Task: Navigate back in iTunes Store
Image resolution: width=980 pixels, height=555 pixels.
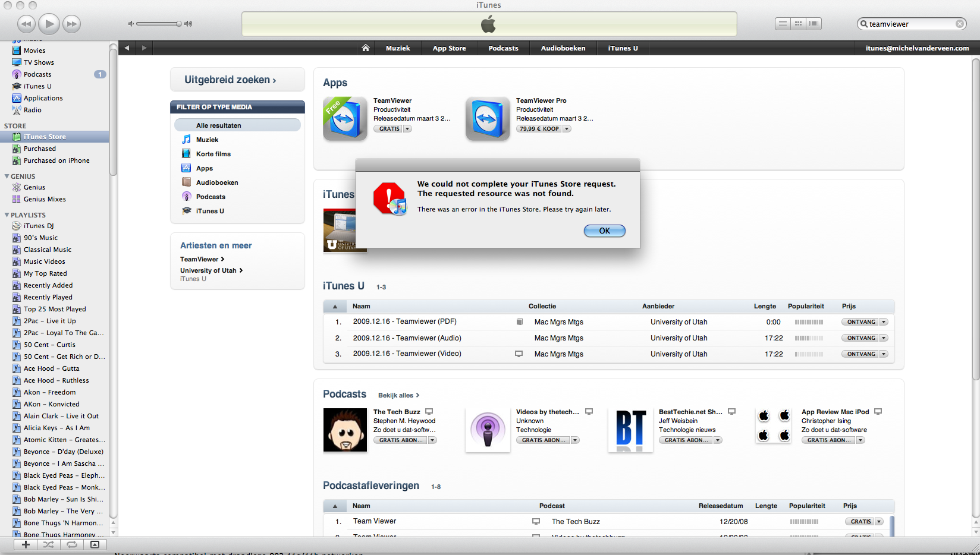Action: [127, 48]
